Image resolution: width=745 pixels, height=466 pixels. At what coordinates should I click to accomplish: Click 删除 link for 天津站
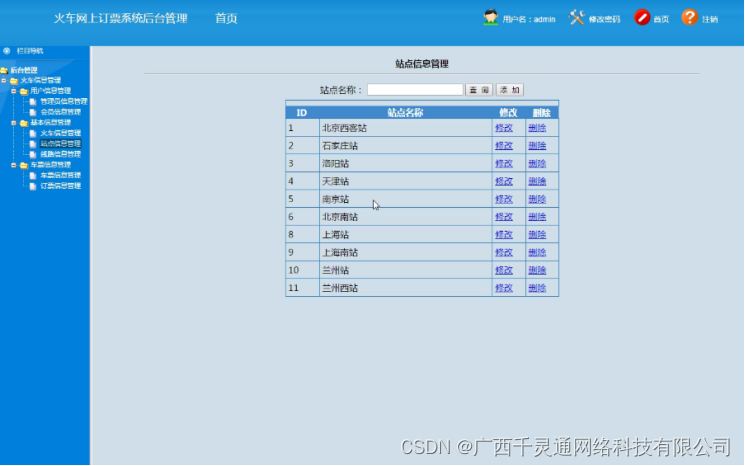pos(537,181)
